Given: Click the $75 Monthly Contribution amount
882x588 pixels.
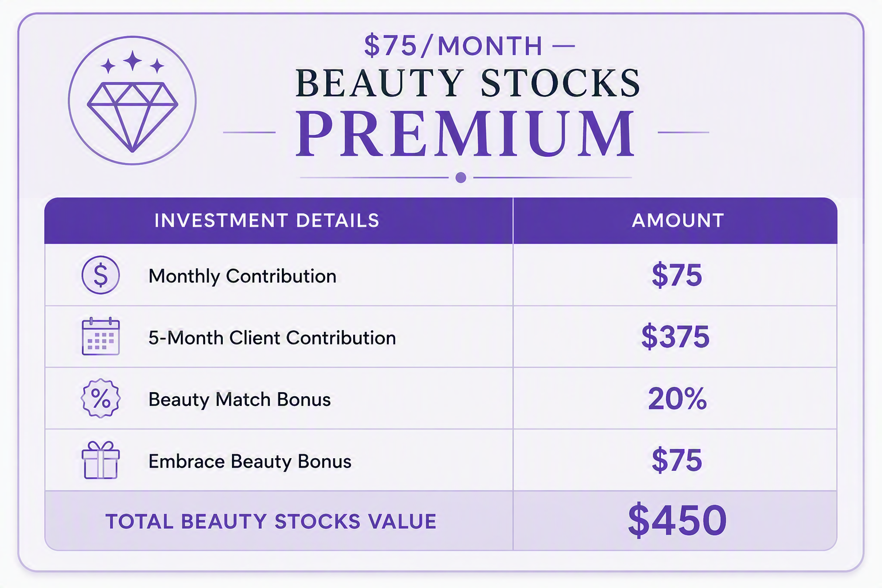Looking at the screenshot, I should [676, 275].
